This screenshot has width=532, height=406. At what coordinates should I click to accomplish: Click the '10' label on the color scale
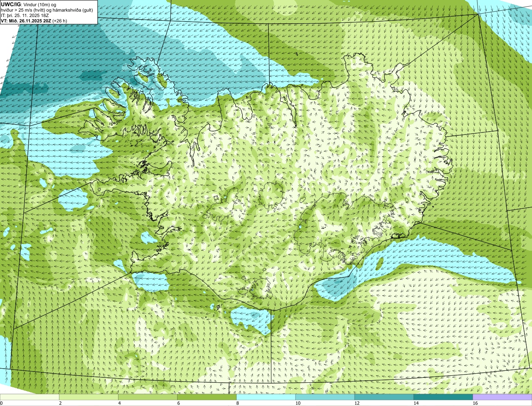pyautogui.click(x=298, y=403)
